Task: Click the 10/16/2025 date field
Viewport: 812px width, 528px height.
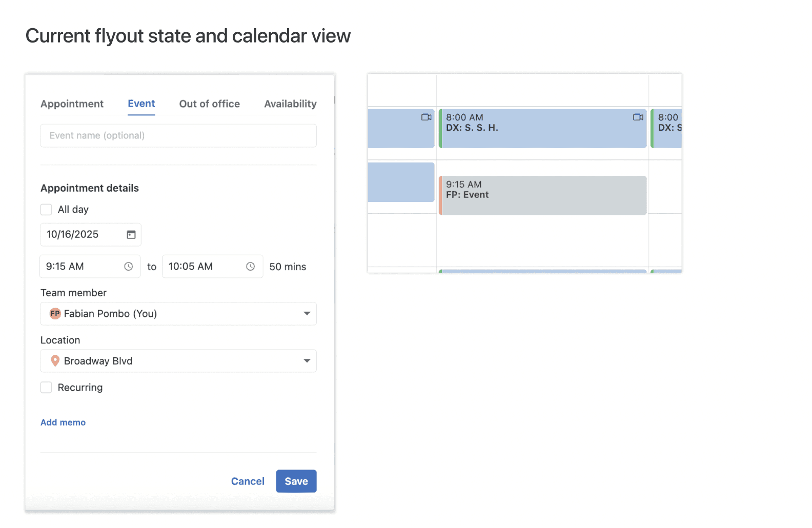Action: 91,235
